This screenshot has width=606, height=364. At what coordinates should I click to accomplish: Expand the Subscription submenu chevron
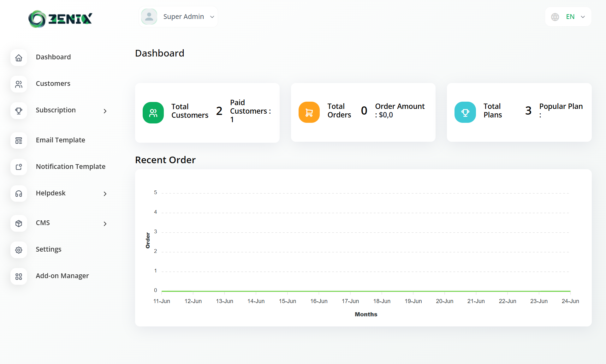pyautogui.click(x=105, y=111)
